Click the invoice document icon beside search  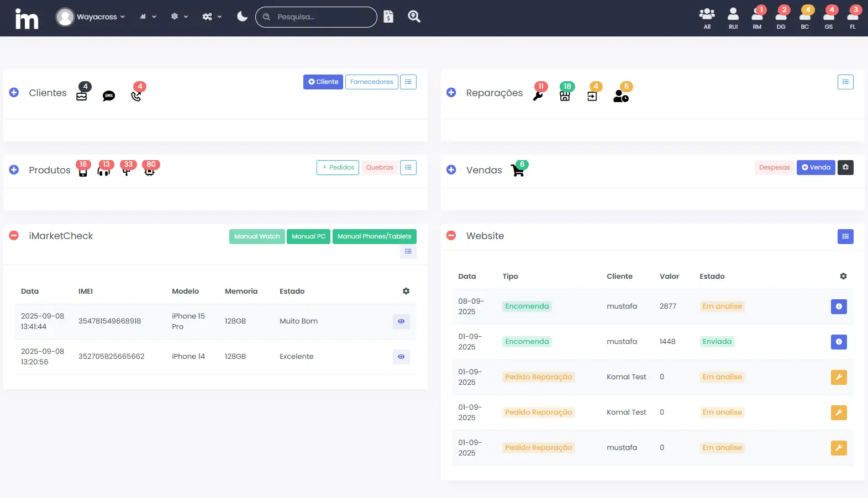click(x=388, y=17)
